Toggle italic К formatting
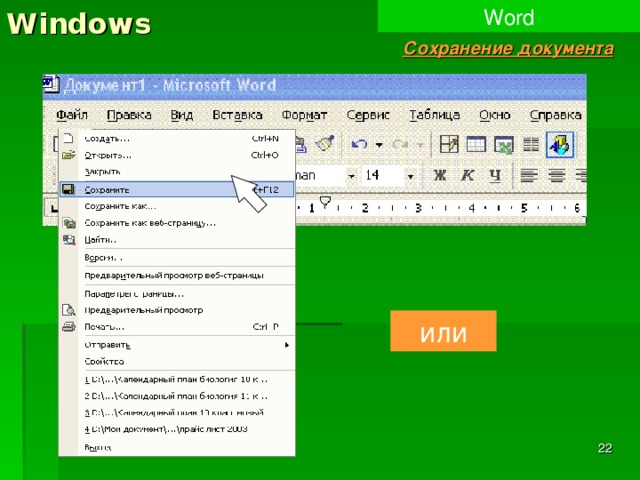This screenshot has height=480, width=640. tap(467, 176)
